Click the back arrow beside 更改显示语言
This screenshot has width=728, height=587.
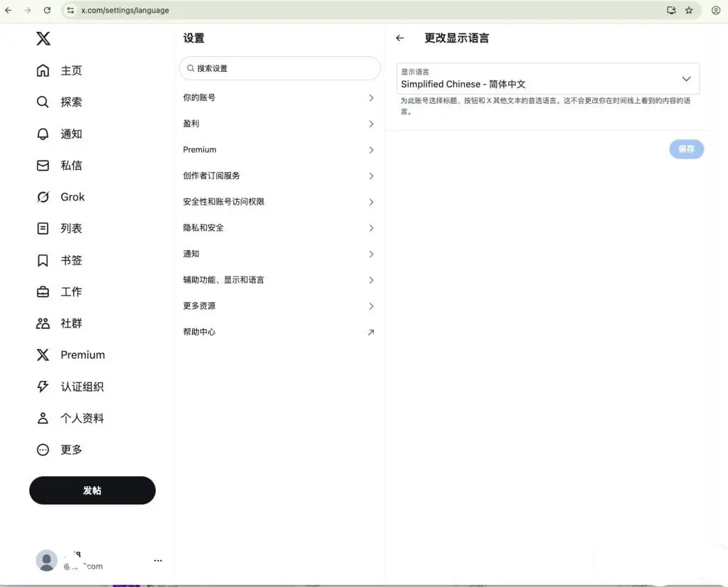pos(400,38)
